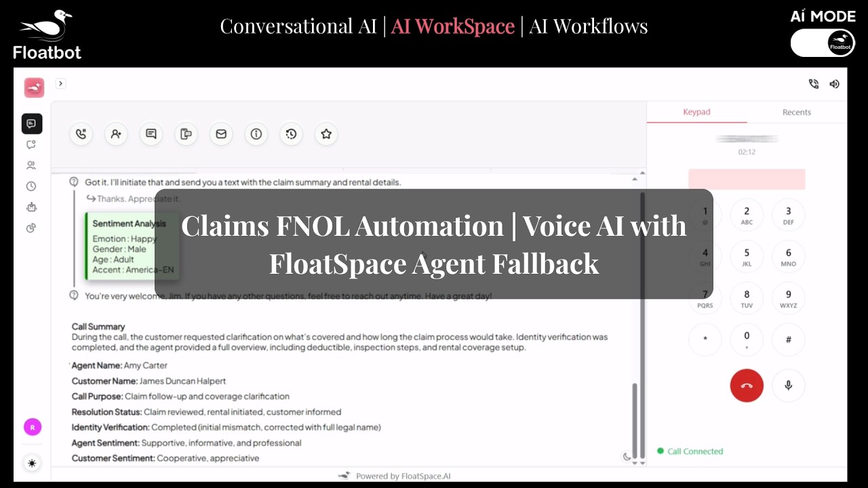Dial keypad digit 2 ABC

click(x=747, y=215)
